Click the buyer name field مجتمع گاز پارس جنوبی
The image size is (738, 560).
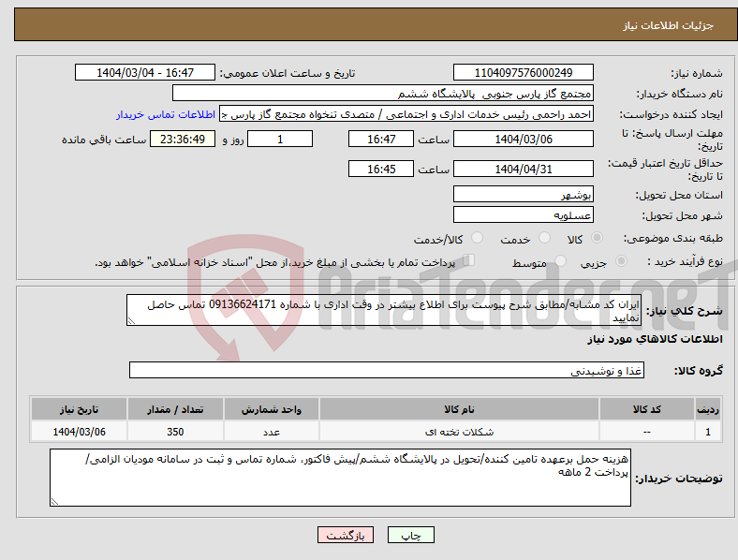click(x=383, y=93)
